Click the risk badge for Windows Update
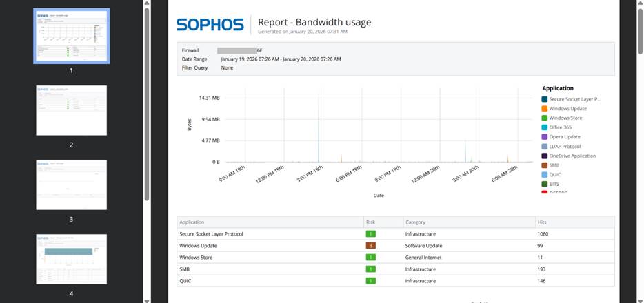Screen dimensions: 644x303 point(370,246)
